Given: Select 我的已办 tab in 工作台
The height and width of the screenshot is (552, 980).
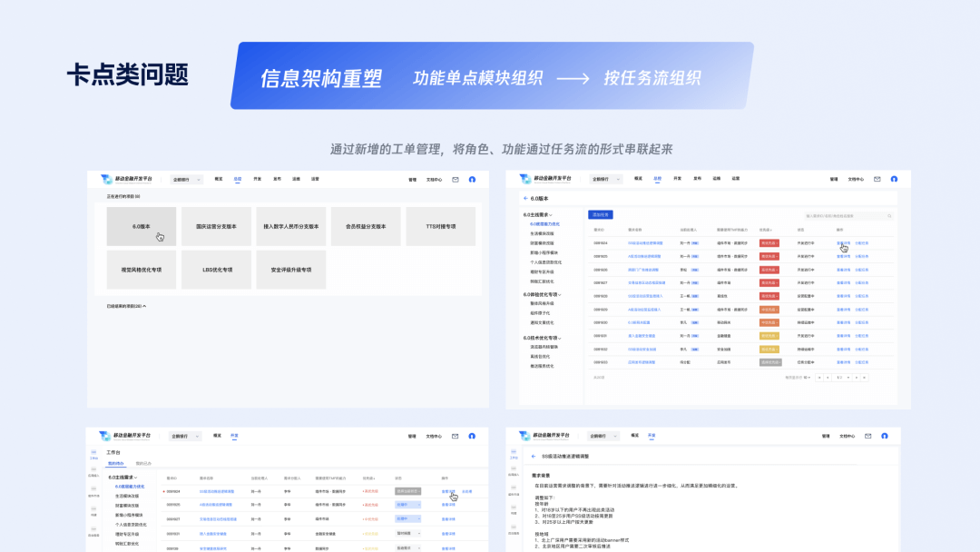Looking at the screenshot, I should (x=143, y=464).
